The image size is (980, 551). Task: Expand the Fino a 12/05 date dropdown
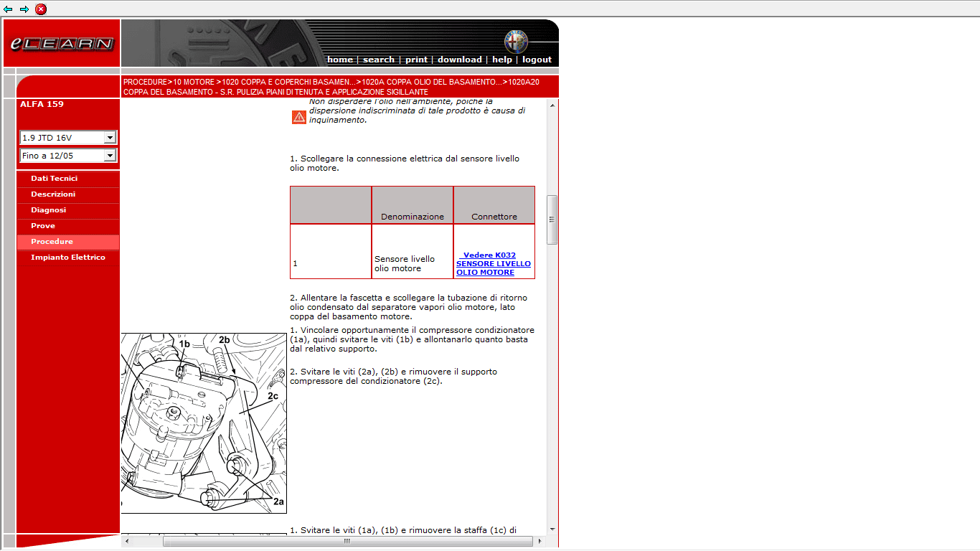click(109, 156)
